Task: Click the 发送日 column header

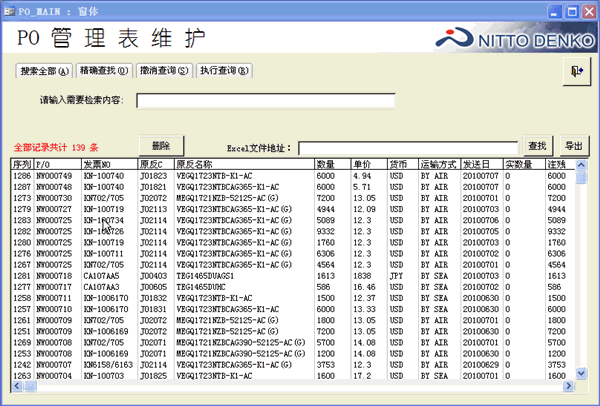Action: tap(482, 165)
